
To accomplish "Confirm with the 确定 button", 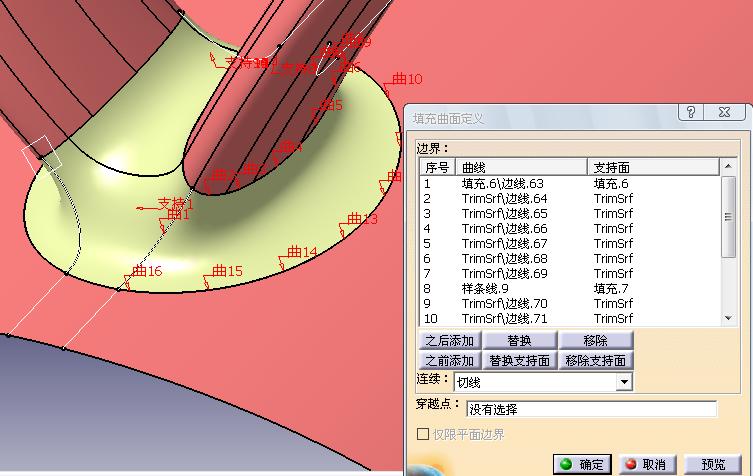I will 582,464.
